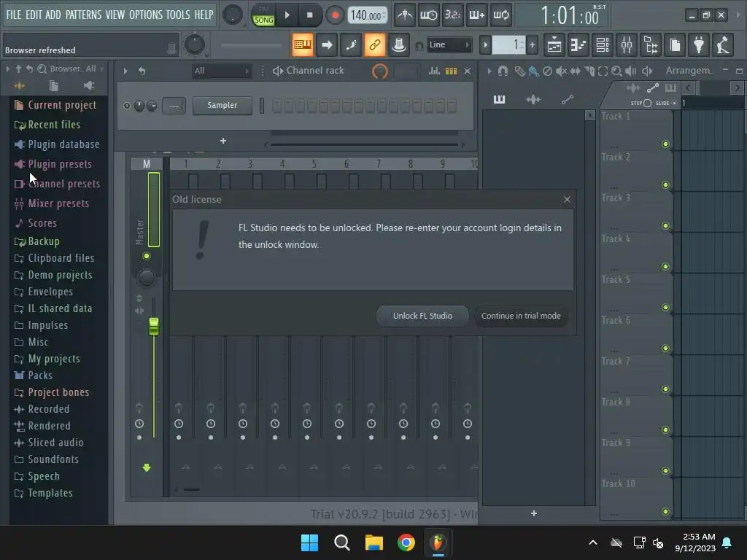Click the Unlock FL Studio button

tap(422, 316)
